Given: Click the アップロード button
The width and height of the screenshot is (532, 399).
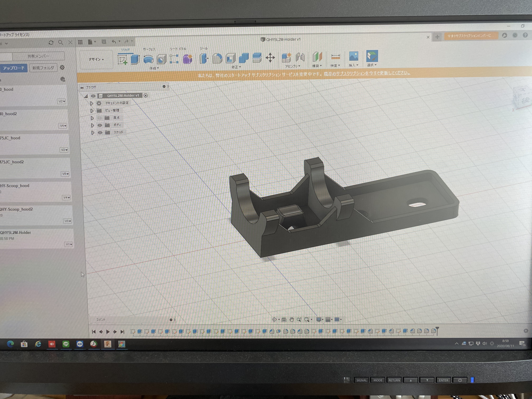Looking at the screenshot, I should click(14, 68).
